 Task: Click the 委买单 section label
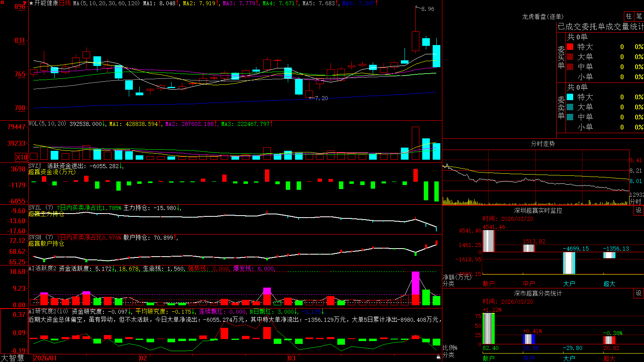561,58
